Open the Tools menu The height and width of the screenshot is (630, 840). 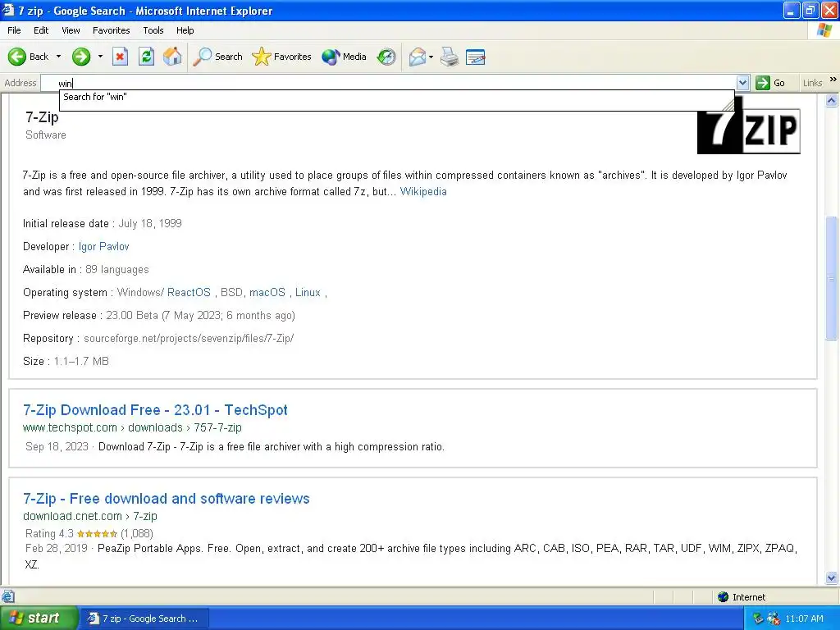click(153, 30)
